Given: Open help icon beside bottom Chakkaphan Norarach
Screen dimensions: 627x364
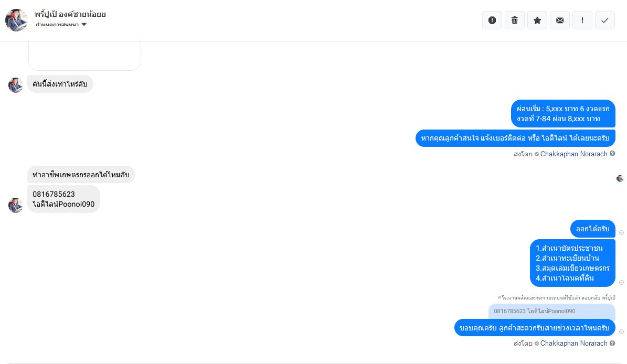Looking at the screenshot, I should (x=612, y=343).
